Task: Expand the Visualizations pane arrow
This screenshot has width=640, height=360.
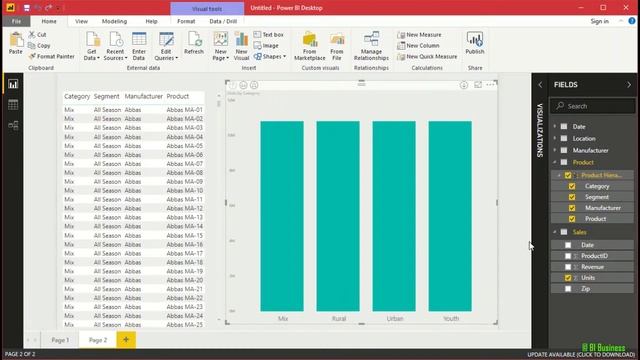Action: pyautogui.click(x=540, y=85)
